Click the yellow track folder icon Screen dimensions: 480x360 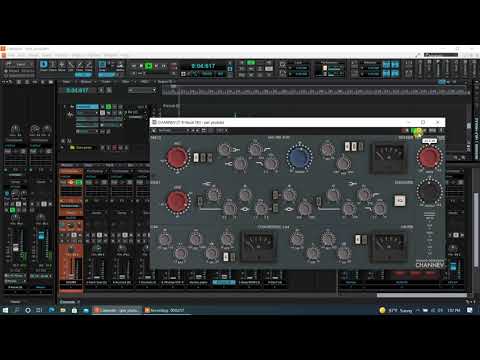pyautogui.click(x=72, y=147)
